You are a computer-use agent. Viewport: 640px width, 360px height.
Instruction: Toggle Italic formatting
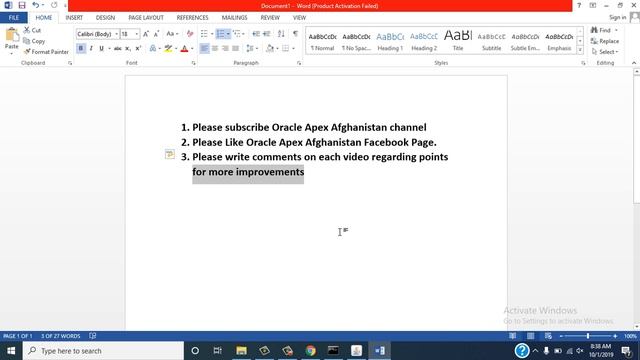point(91,49)
